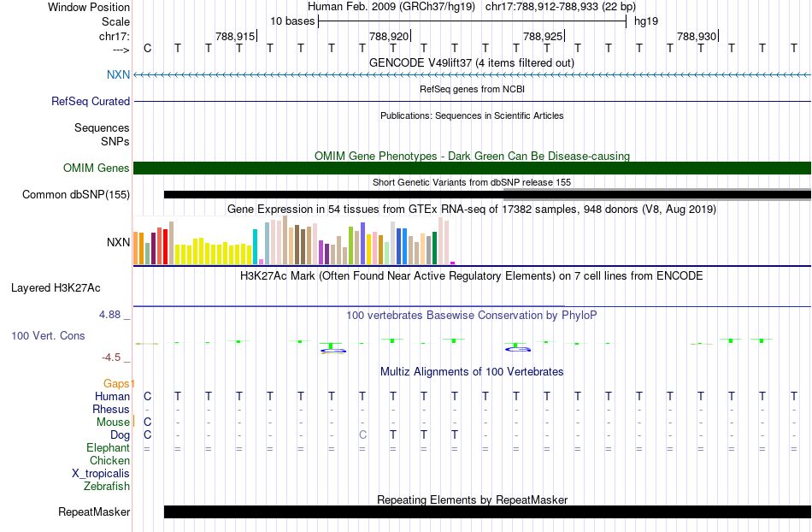Click the C base in the Mouse row
812x532 pixels.
point(148,423)
